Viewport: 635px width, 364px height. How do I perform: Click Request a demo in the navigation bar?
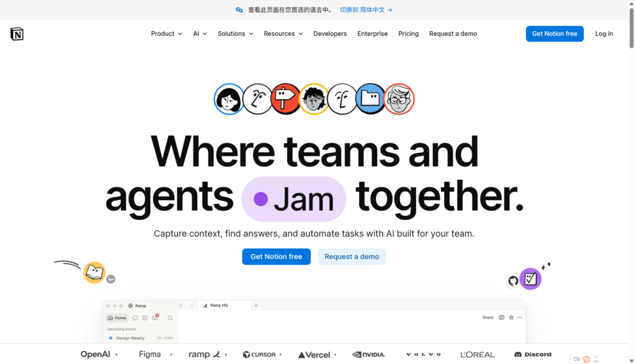(453, 33)
